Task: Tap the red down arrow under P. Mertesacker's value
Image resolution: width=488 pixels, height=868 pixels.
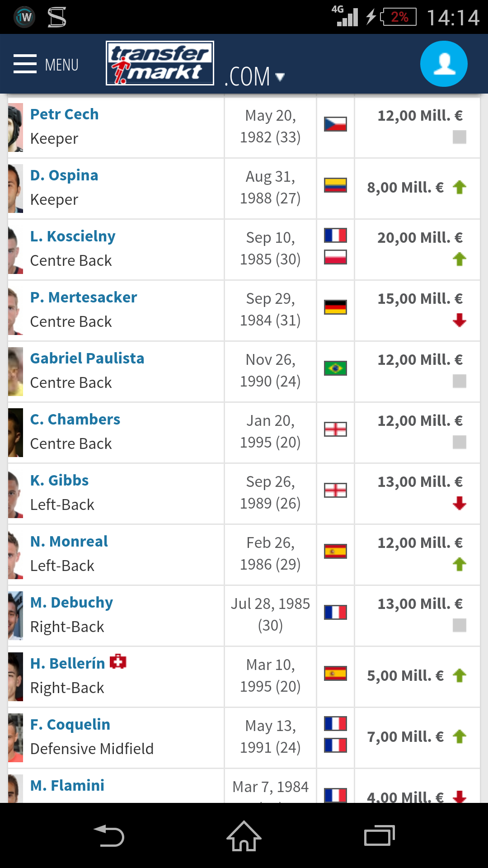Action: coord(460,320)
